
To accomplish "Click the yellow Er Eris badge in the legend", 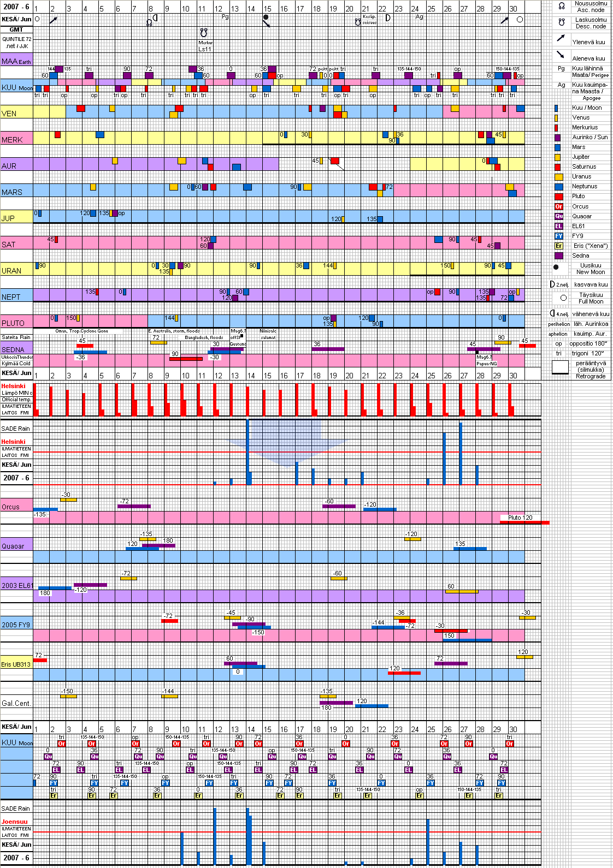I will point(558,246).
